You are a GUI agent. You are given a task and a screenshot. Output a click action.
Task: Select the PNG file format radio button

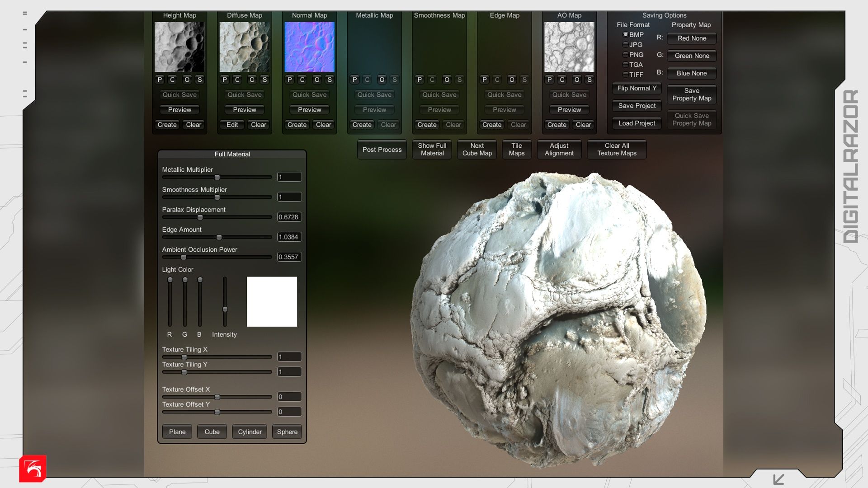(x=626, y=55)
